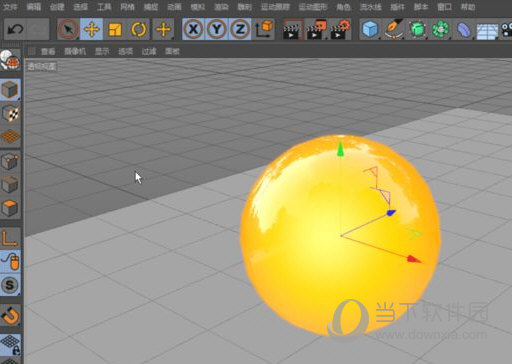The width and height of the screenshot is (512, 364).
Task: Open the 运动图形 (MoGraph) menu
Action: click(x=313, y=7)
